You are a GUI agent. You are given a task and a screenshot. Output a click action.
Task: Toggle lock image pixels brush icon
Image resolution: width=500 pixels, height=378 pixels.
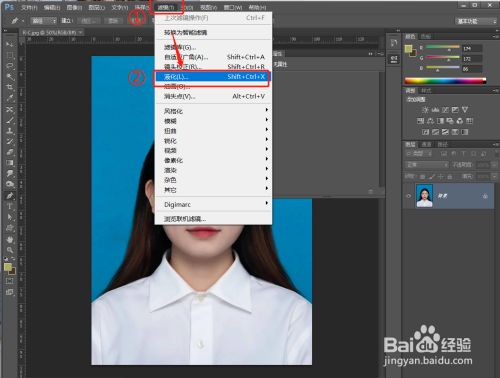click(x=432, y=176)
